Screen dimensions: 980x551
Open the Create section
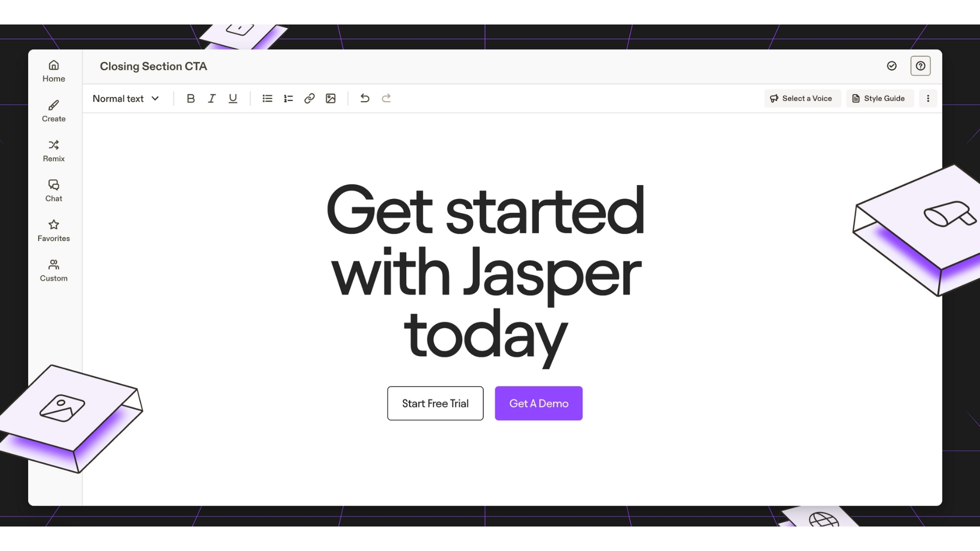(54, 111)
